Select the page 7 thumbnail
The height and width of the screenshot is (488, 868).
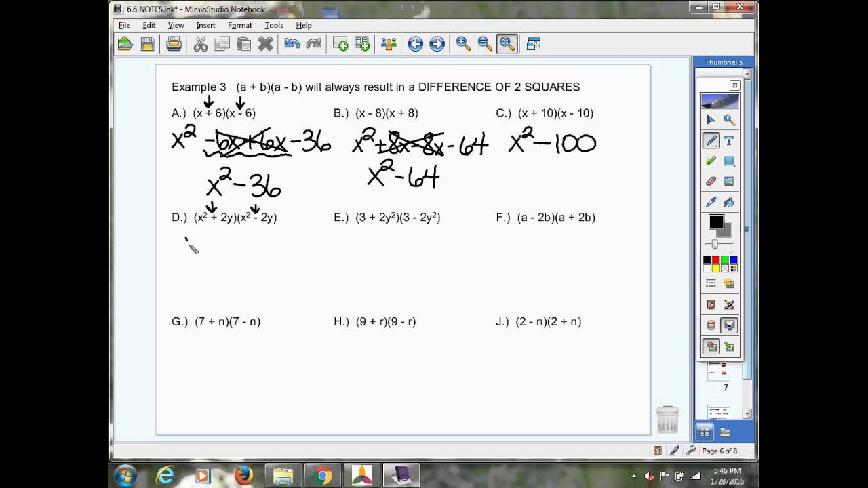coord(718,371)
